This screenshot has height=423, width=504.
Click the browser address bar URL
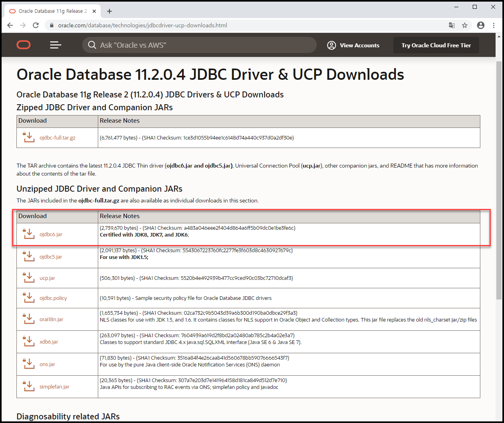click(x=142, y=25)
